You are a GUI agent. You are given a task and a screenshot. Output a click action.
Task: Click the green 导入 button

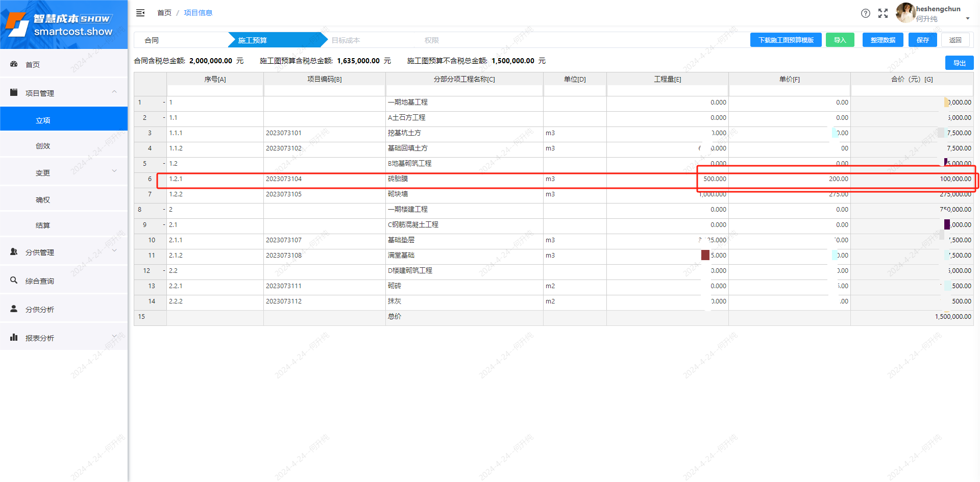pos(840,40)
